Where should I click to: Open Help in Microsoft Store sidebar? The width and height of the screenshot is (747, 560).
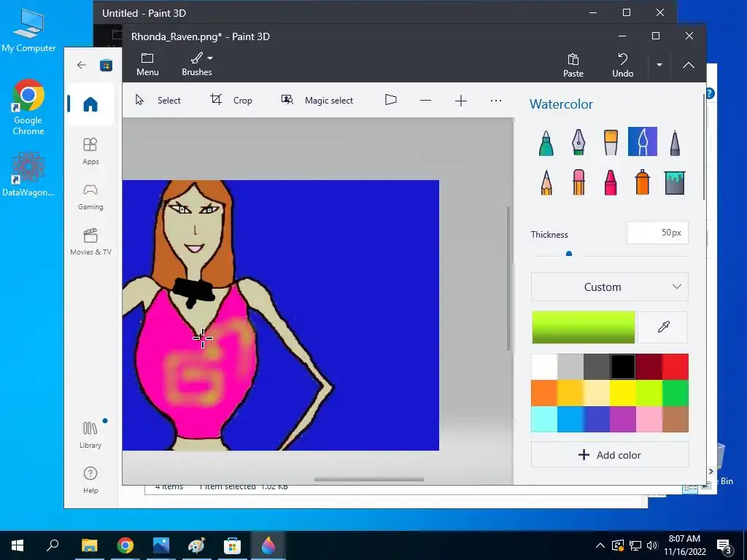coord(90,480)
